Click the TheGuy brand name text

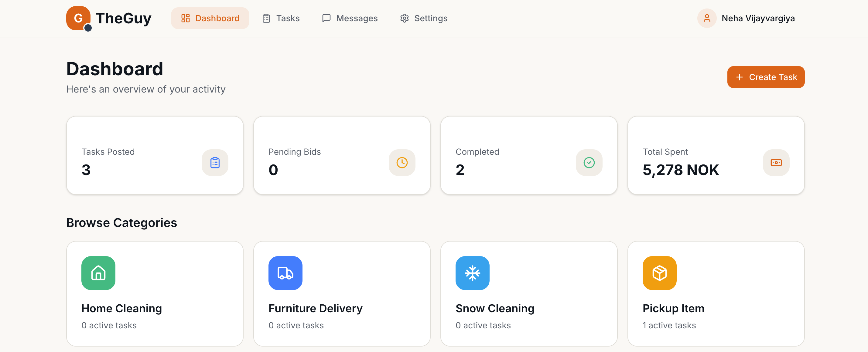click(x=123, y=18)
